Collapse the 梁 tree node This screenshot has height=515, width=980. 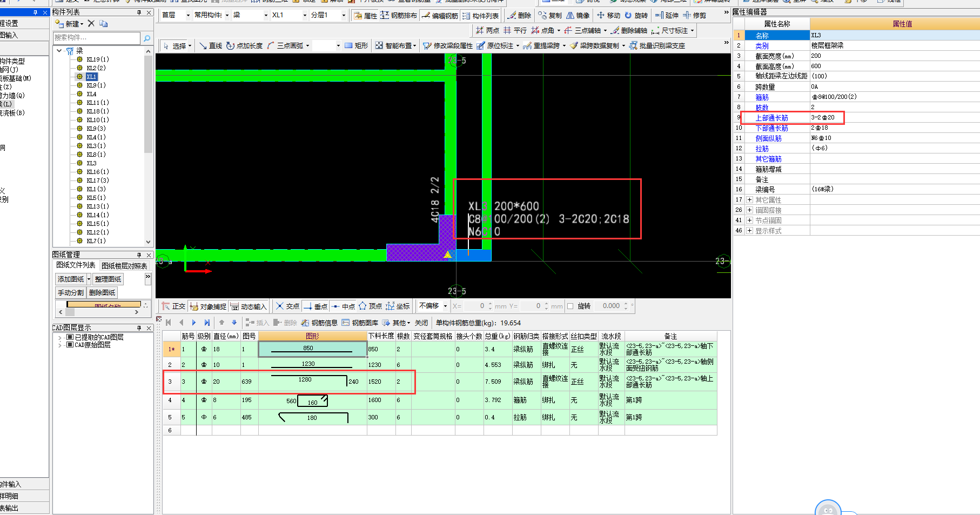point(59,51)
